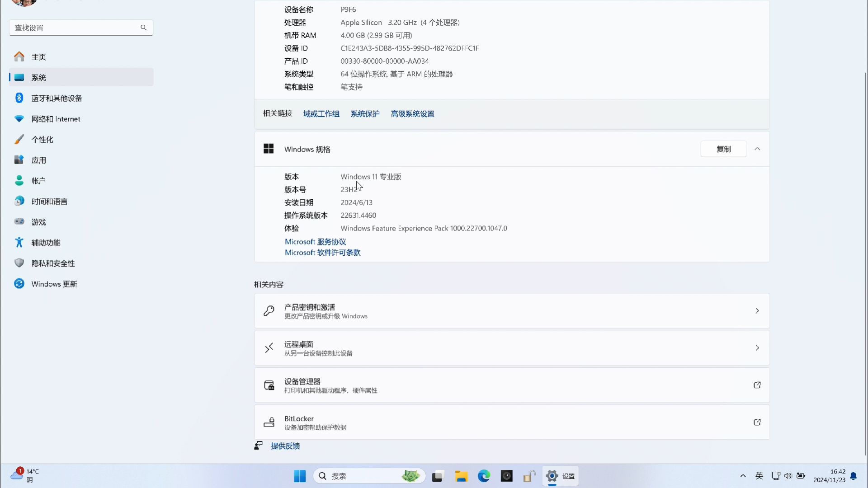The image size is (868, 488).
Task: Click the taskbar 搜索 box
Action: click(369, 476)
